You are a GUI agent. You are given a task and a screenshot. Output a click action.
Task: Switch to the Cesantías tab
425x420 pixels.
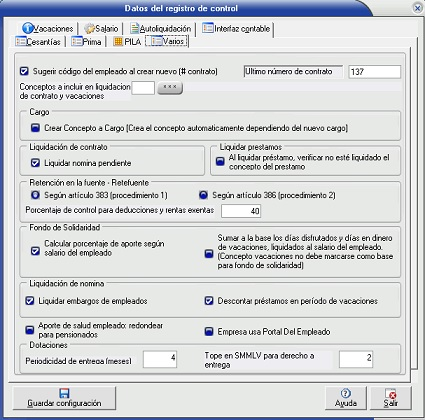pyautogui.click(x=38, y=42)
